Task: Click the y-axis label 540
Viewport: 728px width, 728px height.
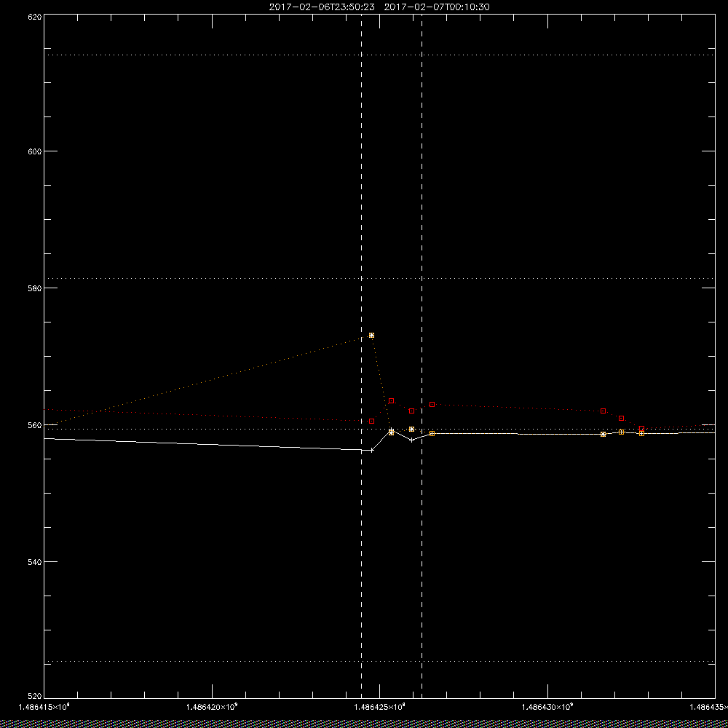Action: [35, 562]
